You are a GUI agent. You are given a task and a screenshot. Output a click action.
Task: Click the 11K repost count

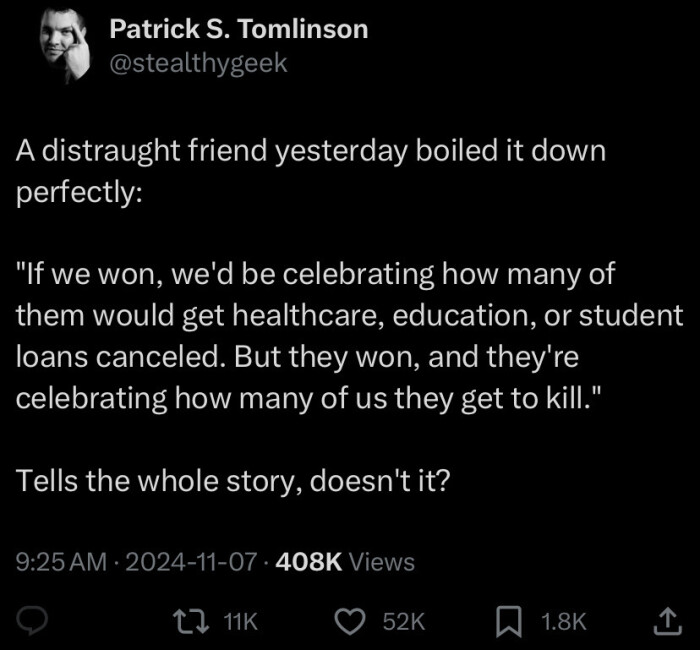239,622
